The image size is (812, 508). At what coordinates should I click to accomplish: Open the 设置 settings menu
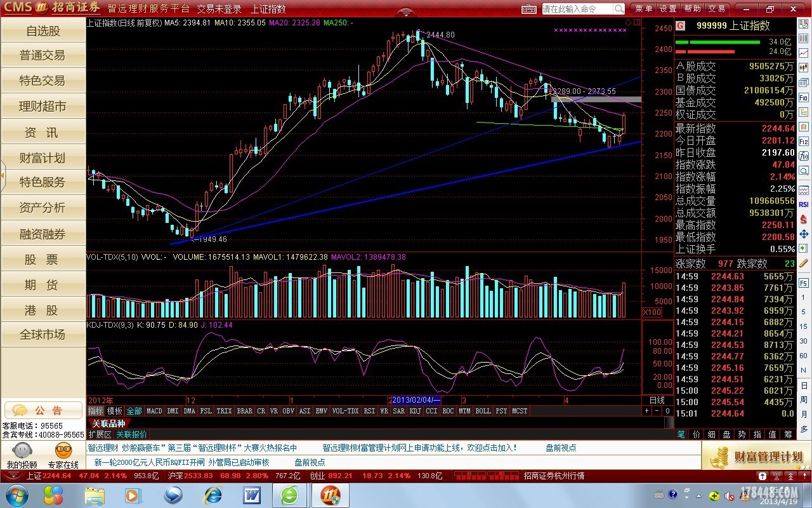pyautogui.click(x=668, y=9)
